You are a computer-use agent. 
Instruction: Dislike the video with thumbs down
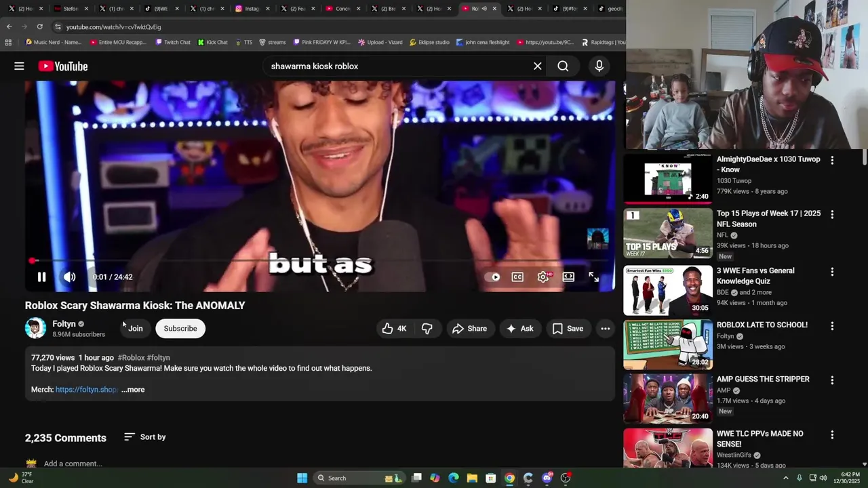coord(427,328)
